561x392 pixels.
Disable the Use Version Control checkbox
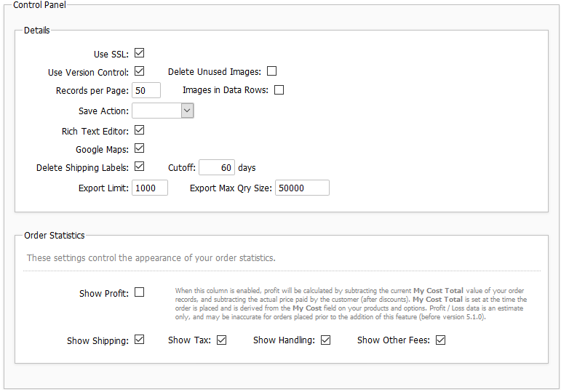point(139,71)
